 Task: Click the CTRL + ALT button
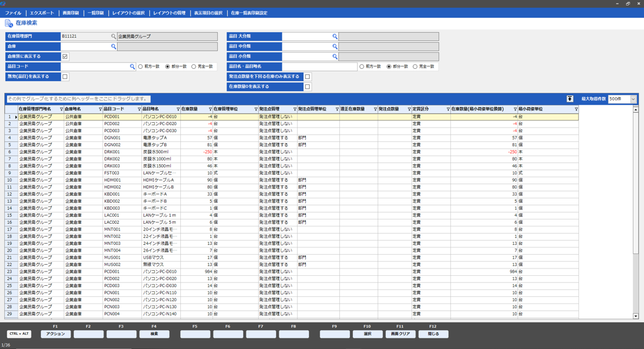click(19, 334)
